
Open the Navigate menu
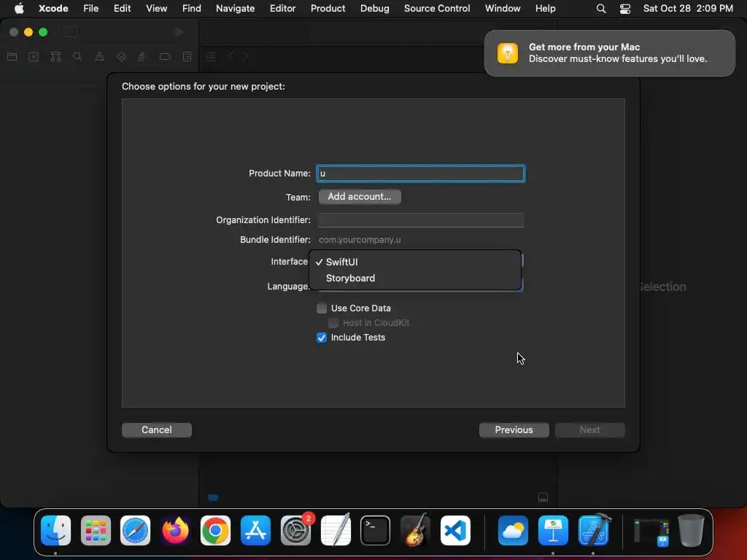pos(236,9)
